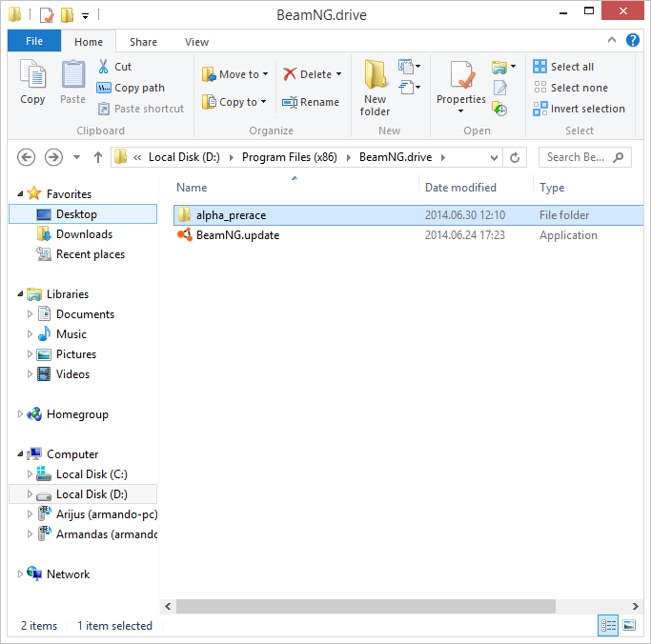The width and height of the screenshot is (651, 644).
Task: Click the History icon in Open group
Action: [499, 109]
